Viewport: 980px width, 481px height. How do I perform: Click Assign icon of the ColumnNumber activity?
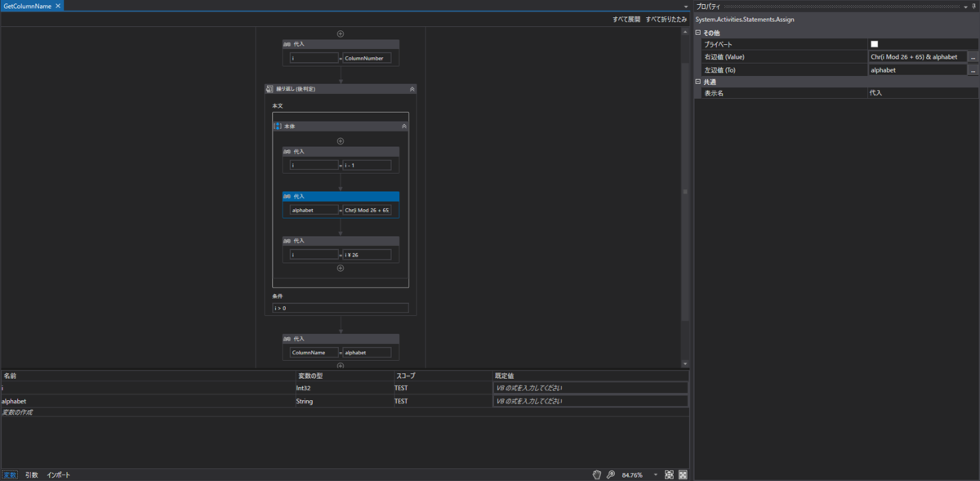(x=287, y=44)
